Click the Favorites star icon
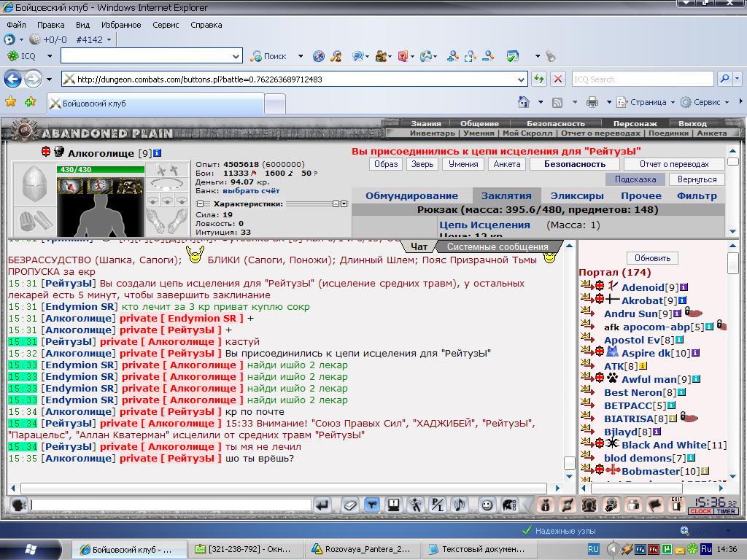The width and height of the screenshot is (747, 560). pyautogui.click(x=10, y=101)
